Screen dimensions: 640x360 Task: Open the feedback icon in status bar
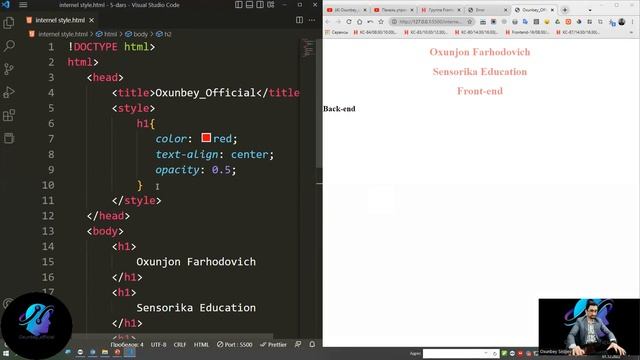tap(298, 344)
